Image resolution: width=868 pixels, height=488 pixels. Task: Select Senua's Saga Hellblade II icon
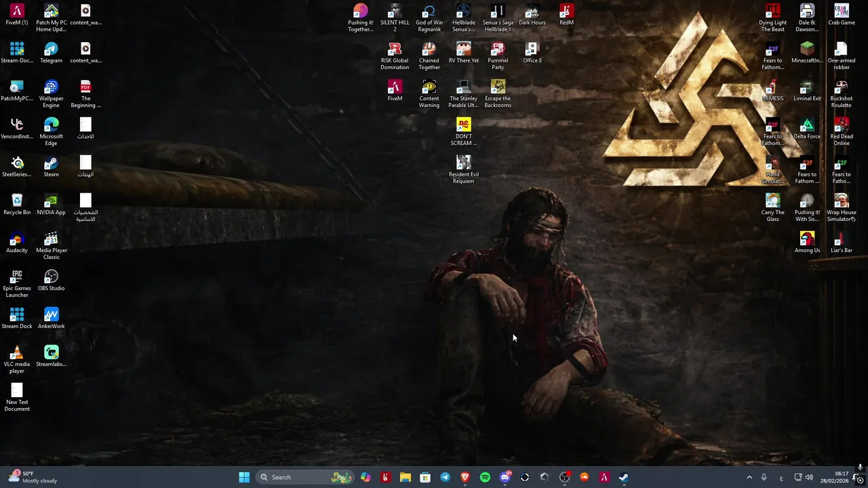498,19
